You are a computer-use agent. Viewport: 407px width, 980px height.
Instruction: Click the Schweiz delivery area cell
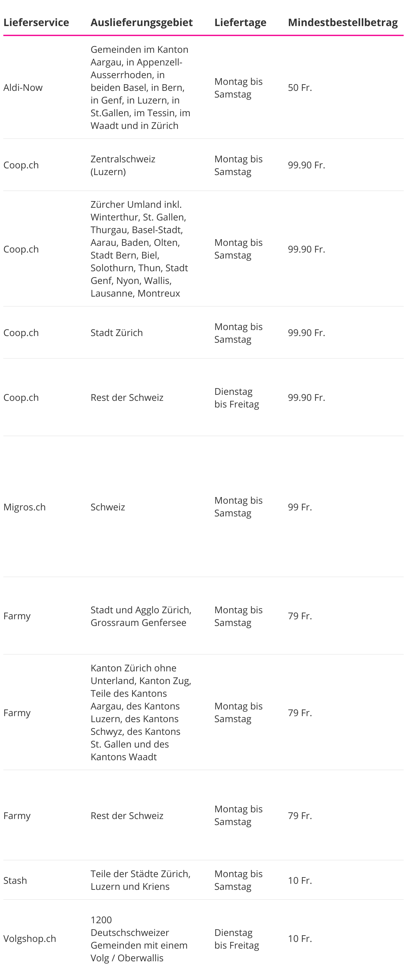[x=107, y=507]
